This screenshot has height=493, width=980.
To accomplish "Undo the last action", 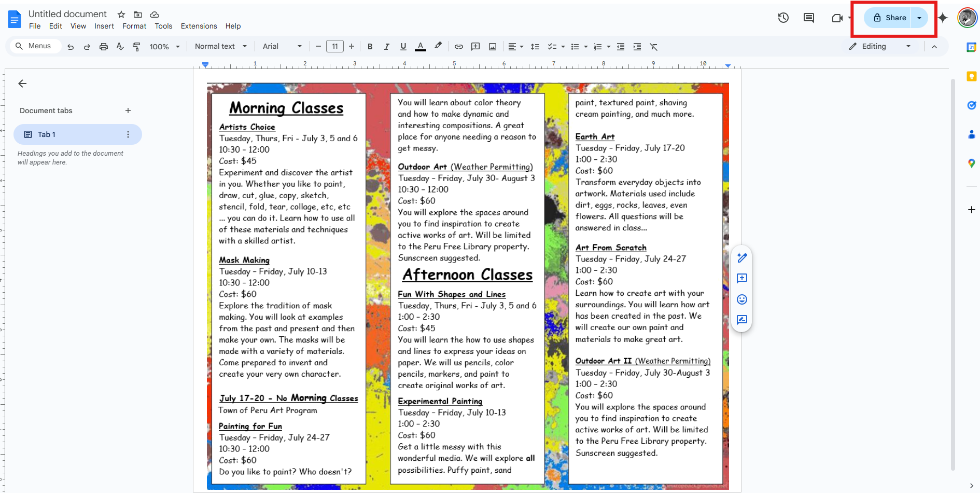I will click(71, 46).
